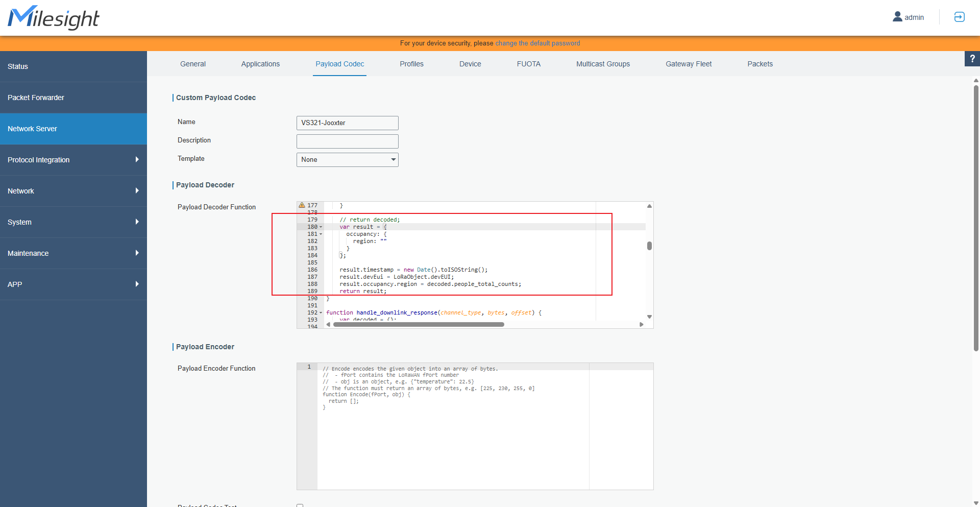
Task: Open the Template dropdown
Action: [x=347, y=160]
